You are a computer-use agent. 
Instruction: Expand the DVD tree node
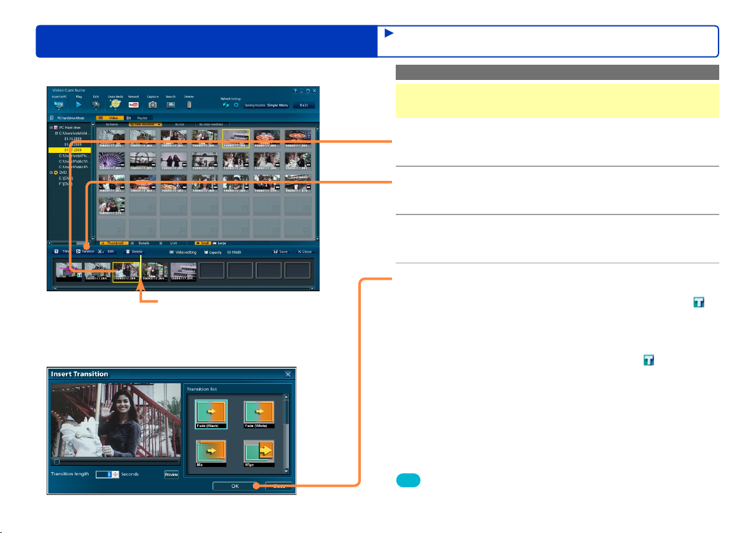pos(51,172)
